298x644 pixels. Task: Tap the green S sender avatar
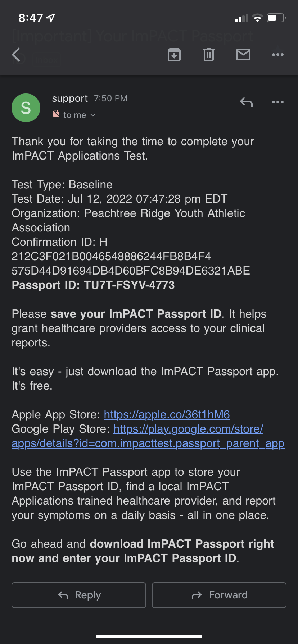click(x=26, y=108)
